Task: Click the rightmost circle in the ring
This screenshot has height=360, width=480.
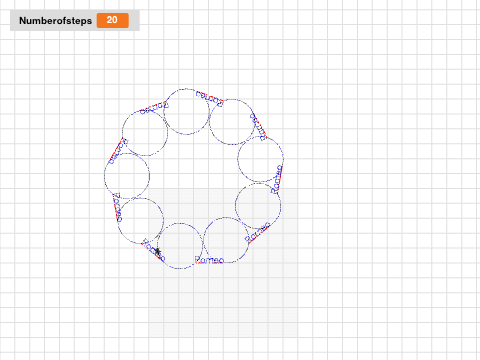Action: (x=261, y=159)
